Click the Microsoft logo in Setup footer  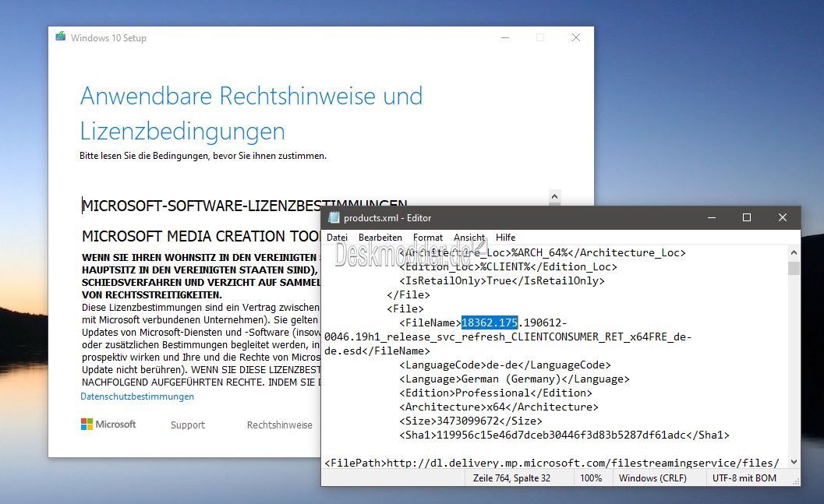(108, 425)
